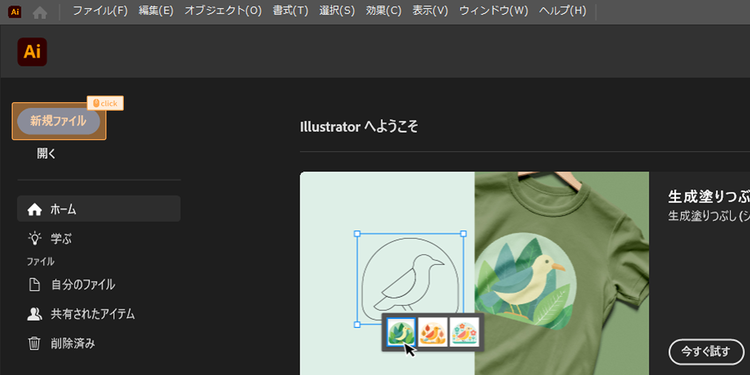Select the green bird variation thumbnail

pos(401,332)
